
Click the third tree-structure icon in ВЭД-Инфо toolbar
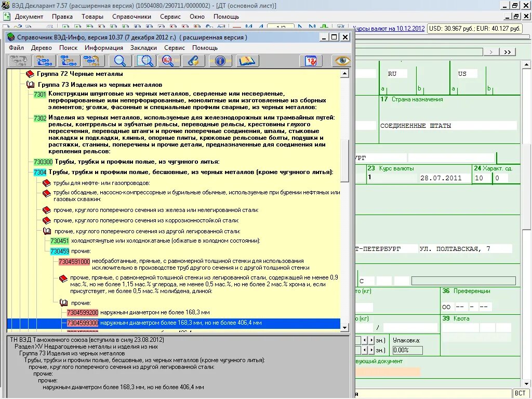pyautogui.click(x=69, y=61)
